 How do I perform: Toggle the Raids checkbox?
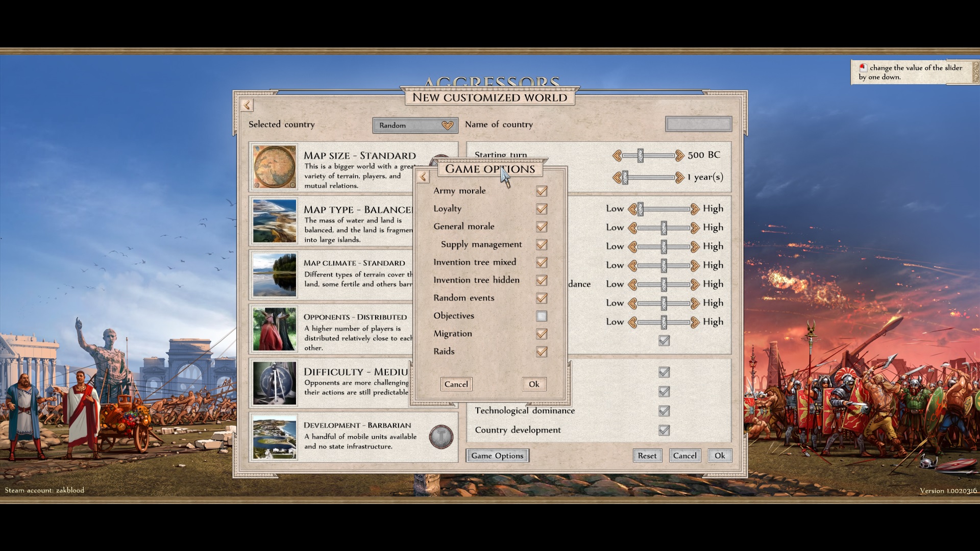542,352
